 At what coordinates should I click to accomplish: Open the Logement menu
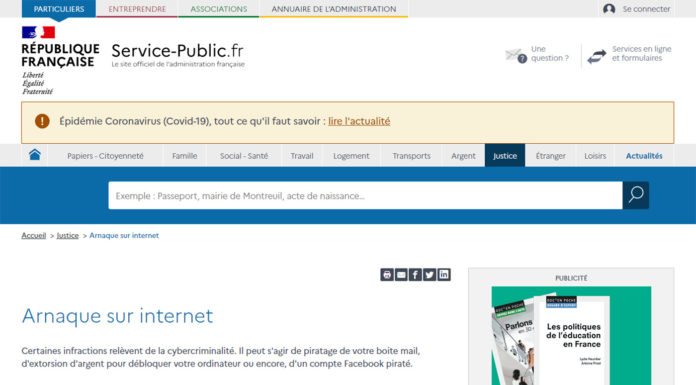pos(351,156)
